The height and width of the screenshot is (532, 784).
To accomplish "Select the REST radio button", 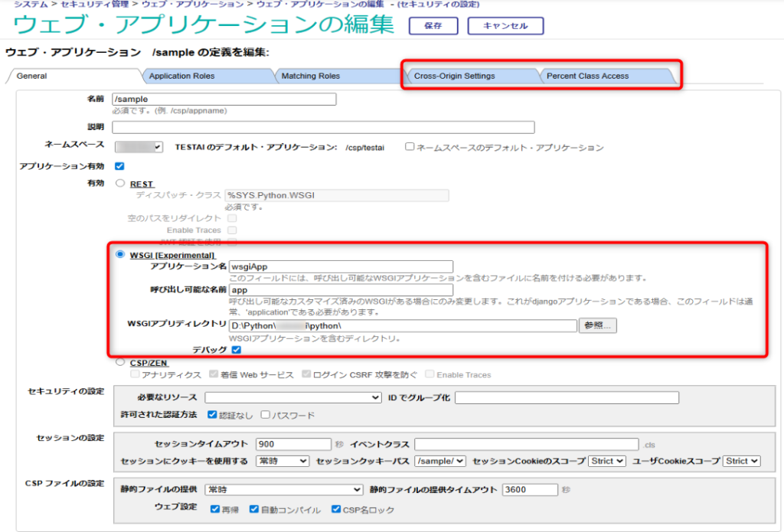I will [119, 184].
